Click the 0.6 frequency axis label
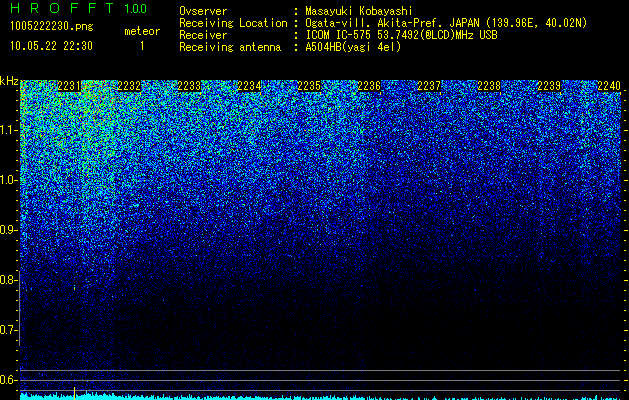The width and height of the screenshot is (629, 400). tap(8, 380)
